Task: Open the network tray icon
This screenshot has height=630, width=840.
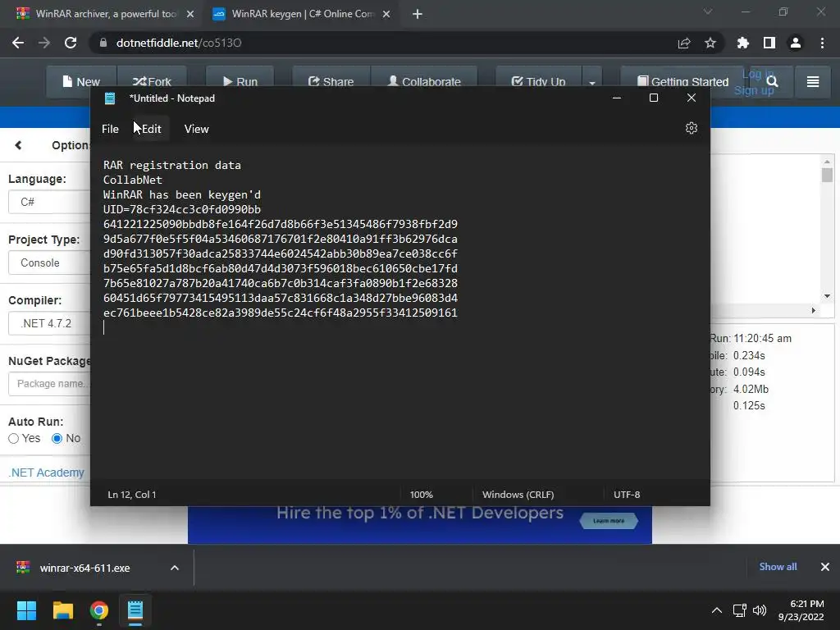Action: point(740,610)
